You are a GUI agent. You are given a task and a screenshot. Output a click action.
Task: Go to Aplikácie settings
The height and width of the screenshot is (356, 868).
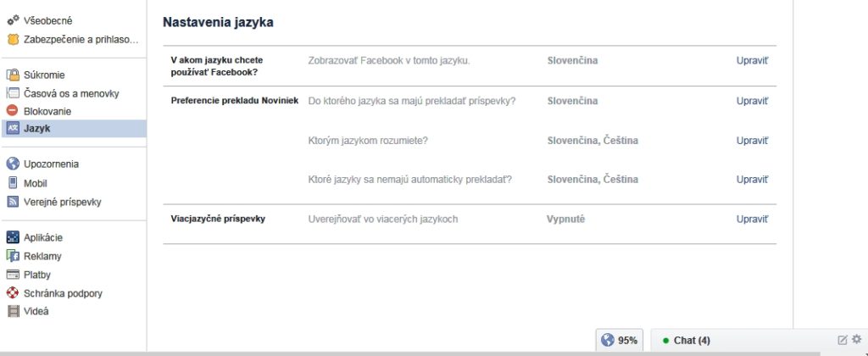point(43,237)
